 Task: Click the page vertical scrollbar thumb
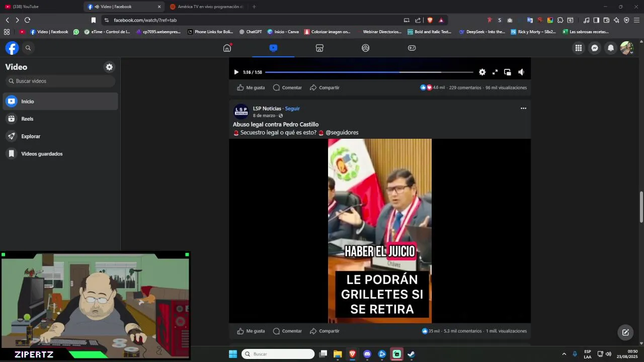[x=641, y=207]
